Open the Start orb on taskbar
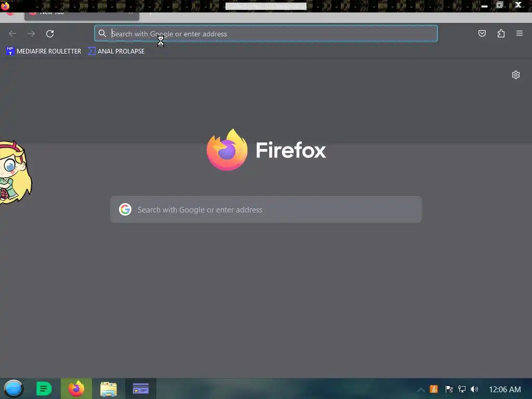Image resolution: width=532 pixels, height=399 pixels. [14, 389]
